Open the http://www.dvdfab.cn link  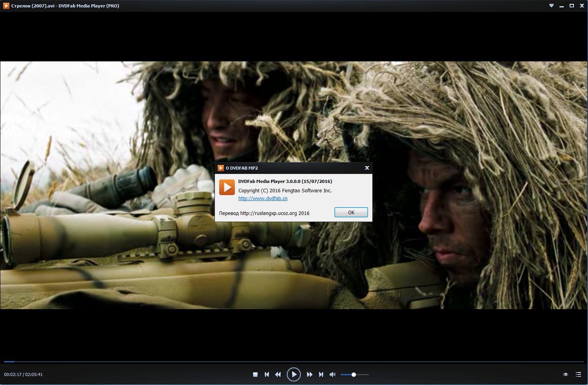263,198
